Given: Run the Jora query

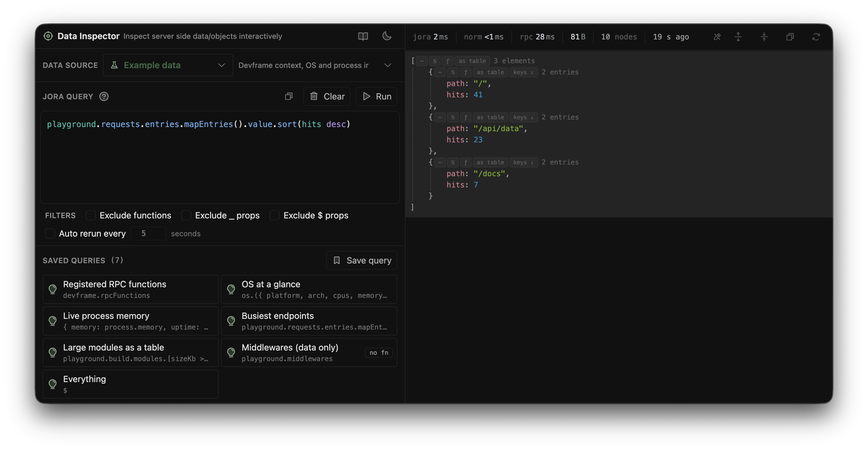Looking at the screenshot, I should [x=376, y=96].
